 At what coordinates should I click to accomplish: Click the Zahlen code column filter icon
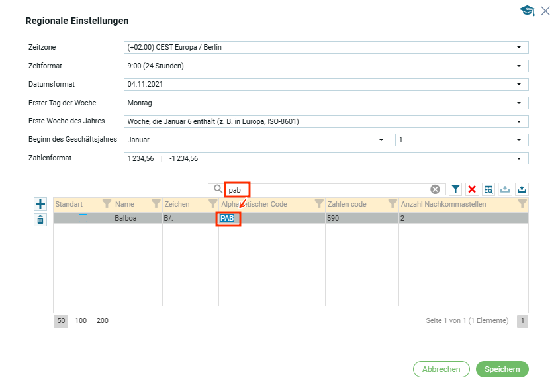[393, 204]
